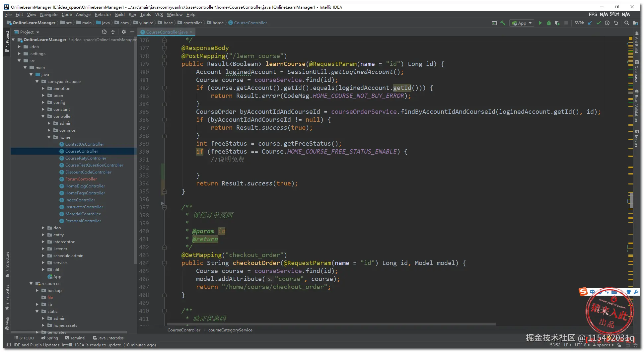Click the locate-in-project crosshair icon
The width and height of the screenshot is (644, 352).
[x=104, y=32]
